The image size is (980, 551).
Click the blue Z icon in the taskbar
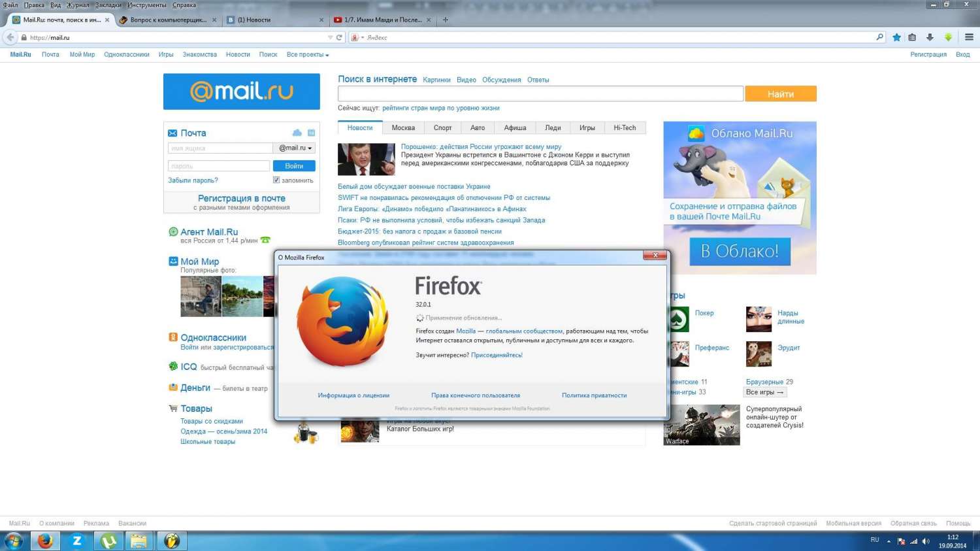(76, 541)
